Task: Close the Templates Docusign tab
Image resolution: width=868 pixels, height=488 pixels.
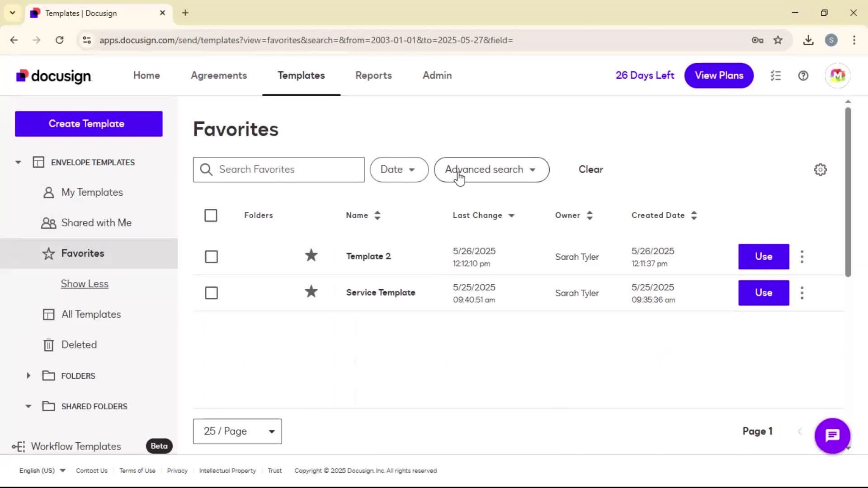Action: [x=163, y=13]
